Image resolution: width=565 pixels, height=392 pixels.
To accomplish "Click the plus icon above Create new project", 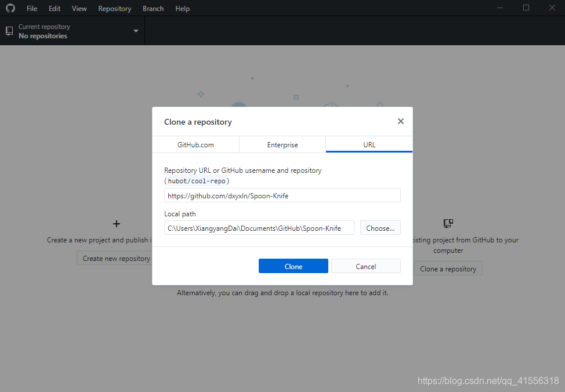I will point(117,224).
